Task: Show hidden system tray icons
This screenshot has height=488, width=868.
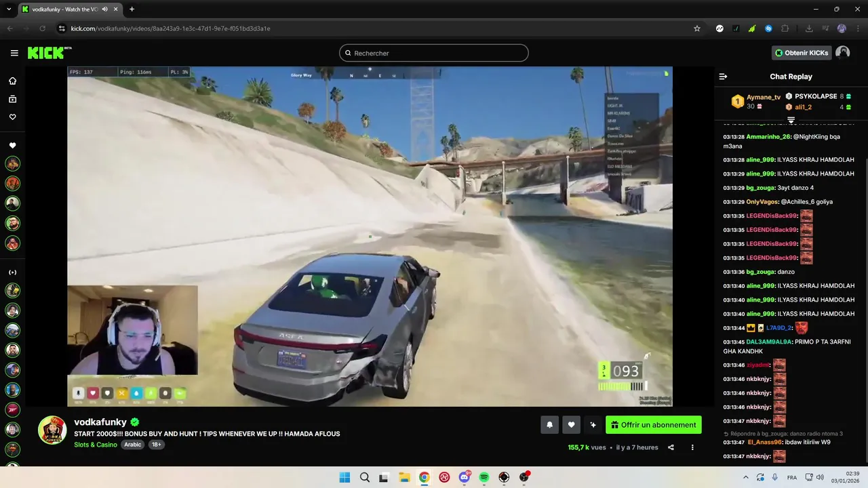Action: (x=745, y=477)
